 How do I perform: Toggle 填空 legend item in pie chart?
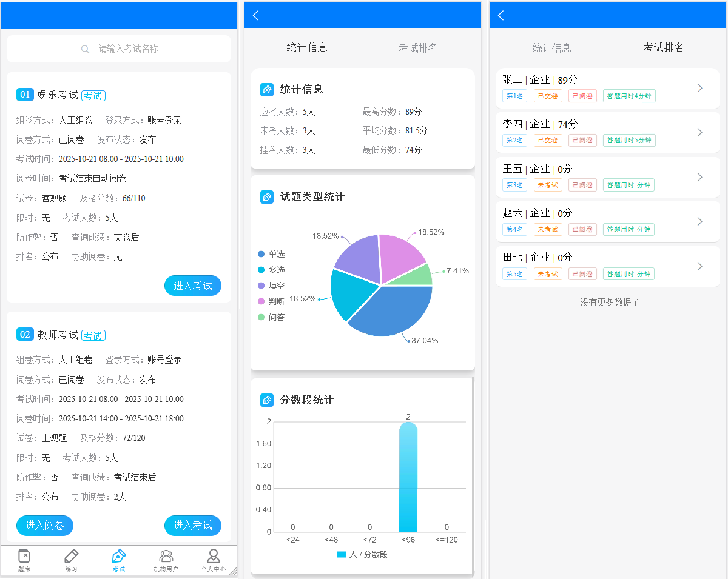pyautogui.click(x=271, y=286)
